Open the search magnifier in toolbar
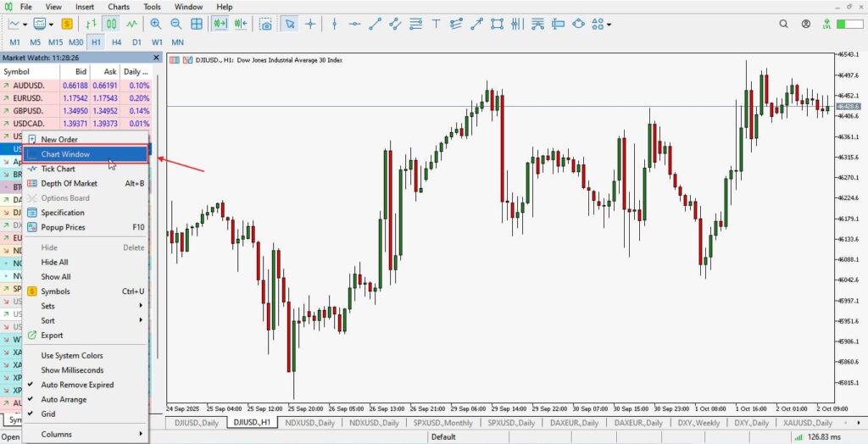This screenshot has height=444, width=868. (x=785, y=25)
